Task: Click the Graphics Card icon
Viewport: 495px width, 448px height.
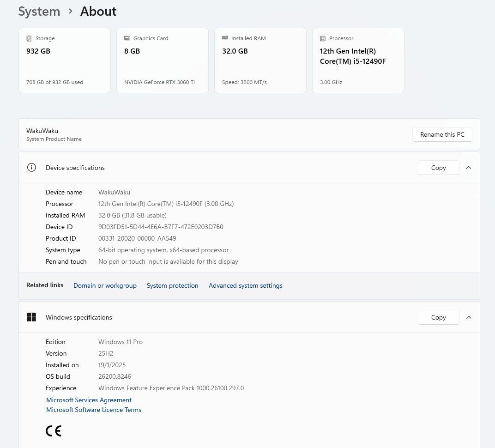Action: pos(127,38)
